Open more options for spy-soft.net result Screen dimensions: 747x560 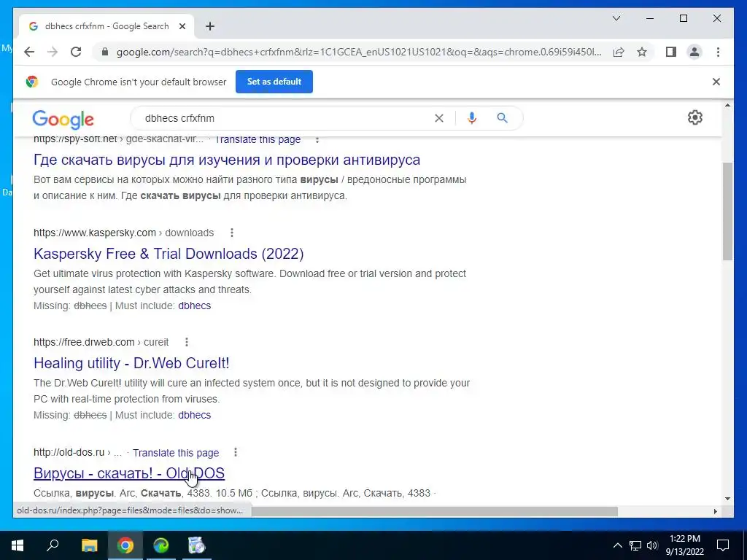click(x=317, y=139)
